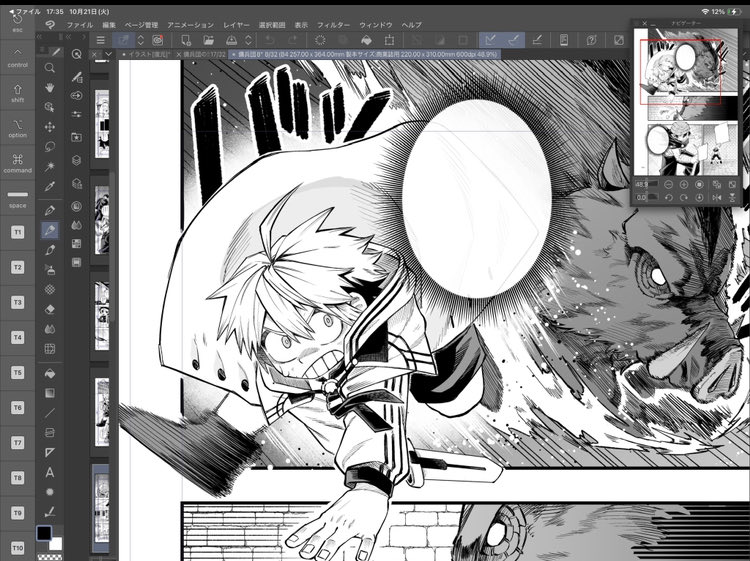Screen dimensions: 750x561
Task: Zoom in using Navigator plus button
Action: click(684, 185)
